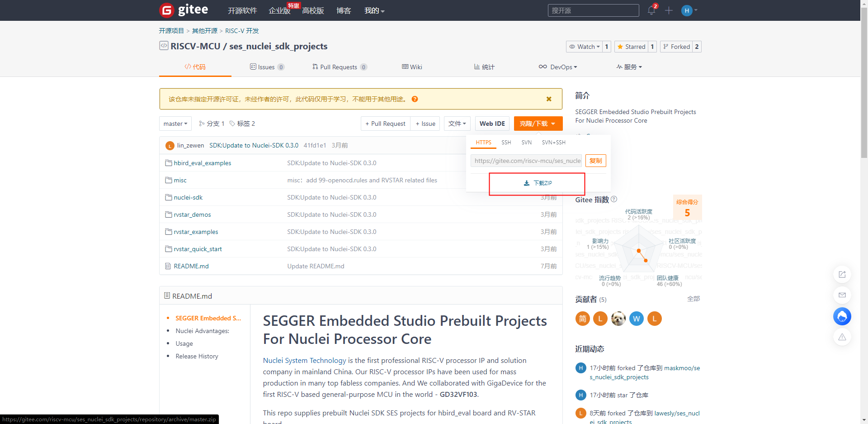Viewport: 868px width, 424px height.
Task: Click the hbird_eval_examples folder icon
Action: (169, 163)
